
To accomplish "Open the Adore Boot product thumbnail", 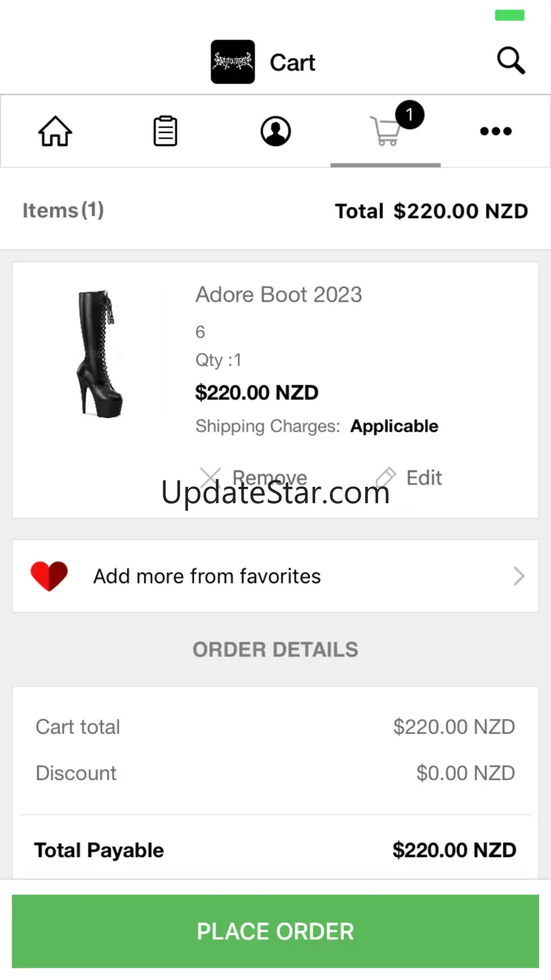I will click(98, 353).
